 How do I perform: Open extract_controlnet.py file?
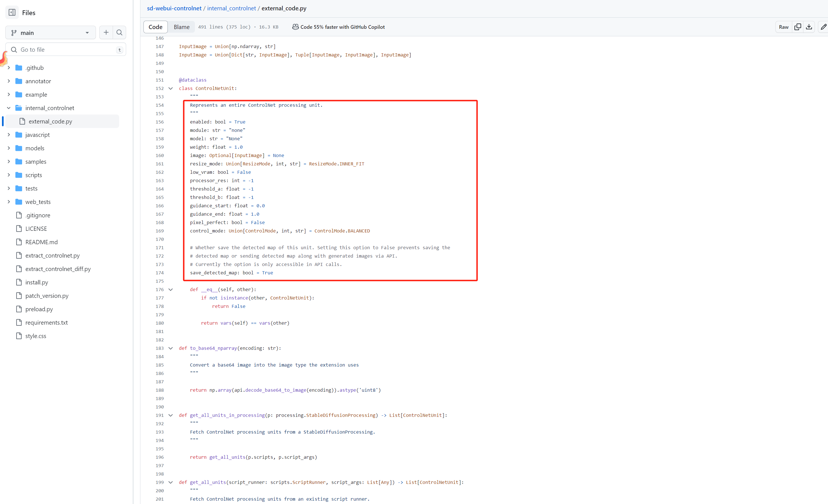(52, 256)
